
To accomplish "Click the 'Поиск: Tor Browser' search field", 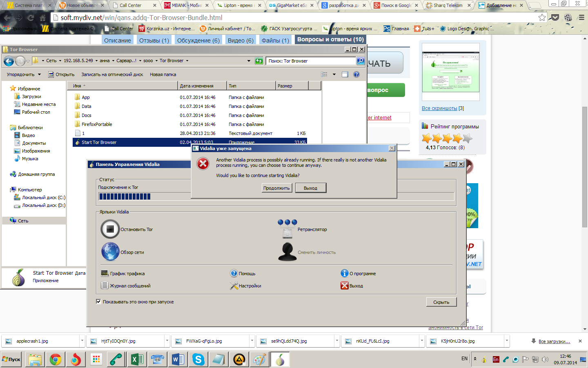I will tap(311, 61).
